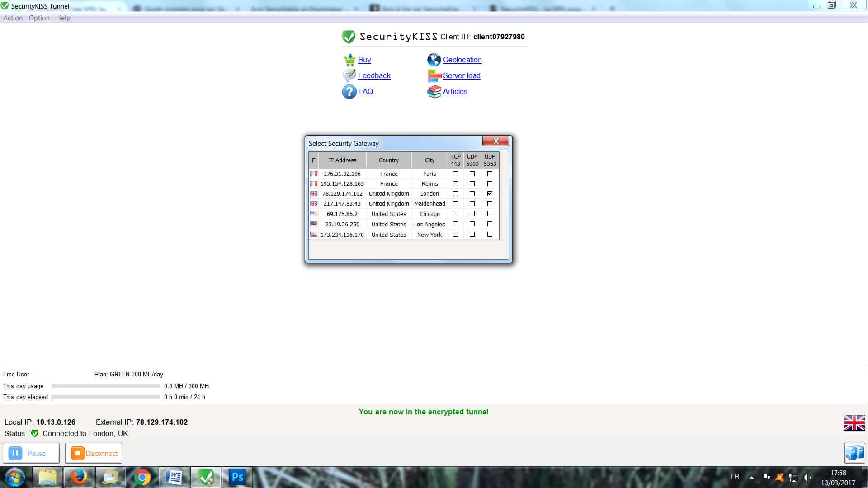Click the Feedback speech bubble icon
The image size is (868, 488).
349,75
